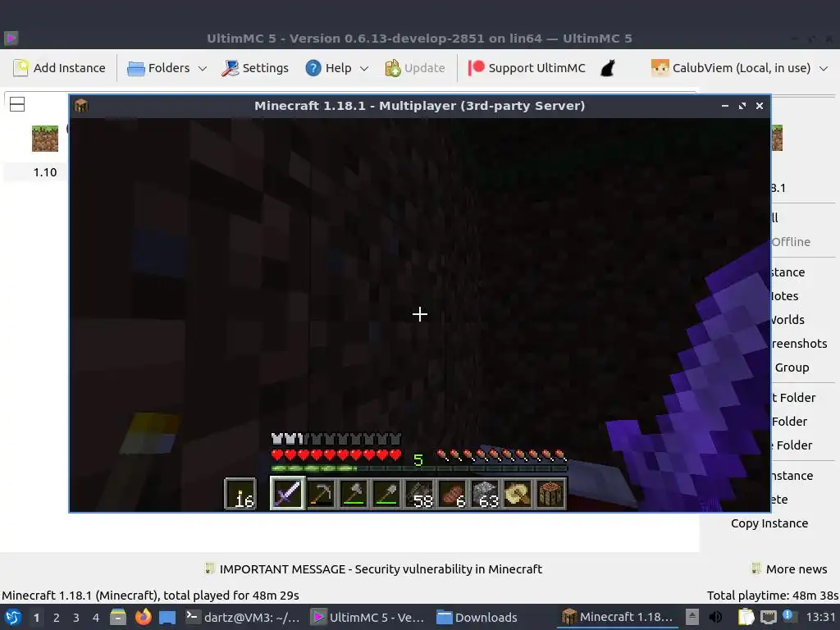Switch to workspace 1
The width and height of the screenshot is (840, 630).
pyautogui.click(x=36, y=618)
